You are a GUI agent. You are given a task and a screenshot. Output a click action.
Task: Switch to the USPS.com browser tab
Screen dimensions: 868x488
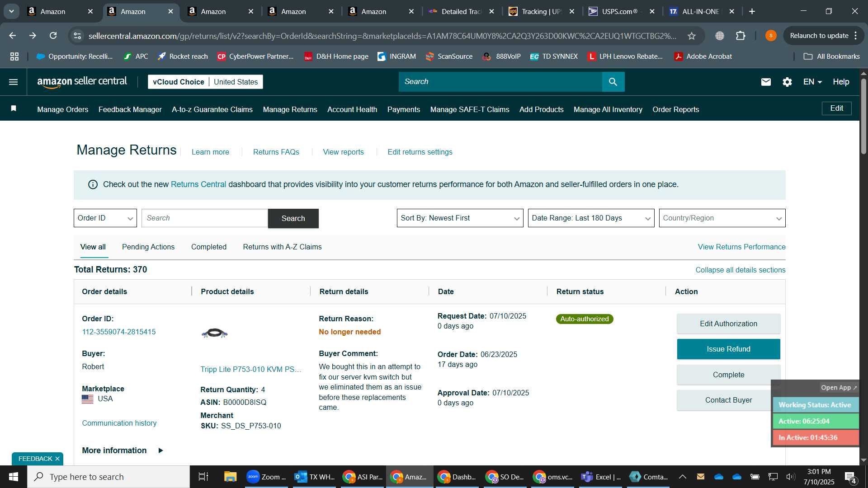(622, 11)
